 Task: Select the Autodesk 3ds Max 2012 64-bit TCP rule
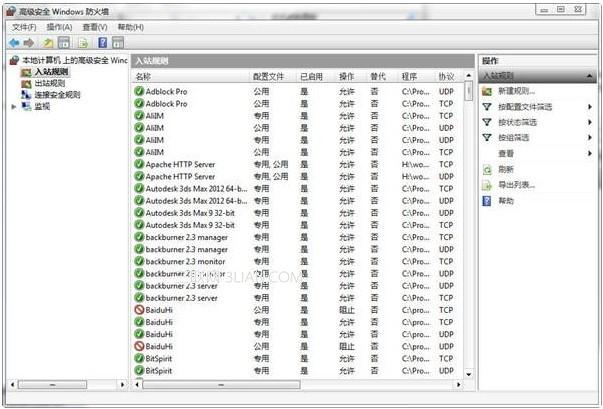click(297, 189)
